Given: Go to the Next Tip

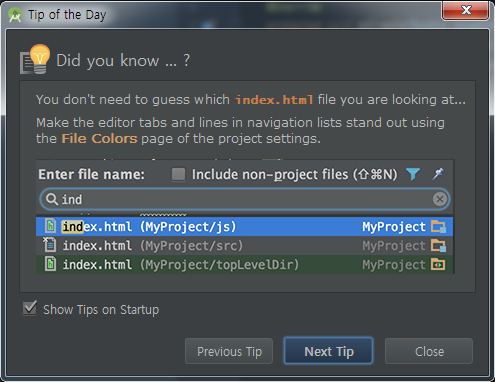Looking at the screenshot, I should click(x=328, y=351).
